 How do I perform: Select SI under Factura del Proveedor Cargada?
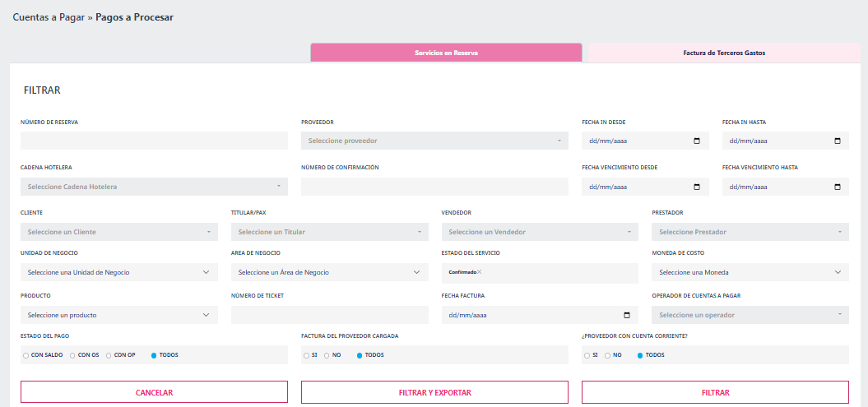pyautogui.click(x=306, y=355)
